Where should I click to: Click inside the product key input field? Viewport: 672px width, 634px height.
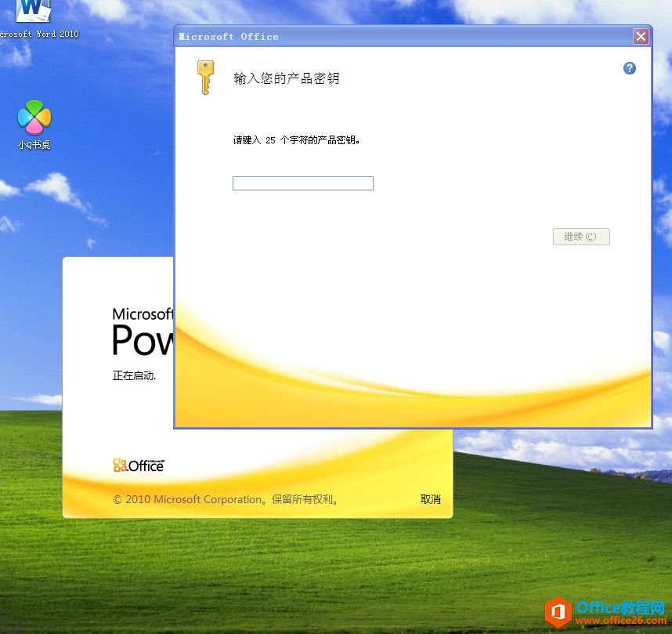[302, 183]
